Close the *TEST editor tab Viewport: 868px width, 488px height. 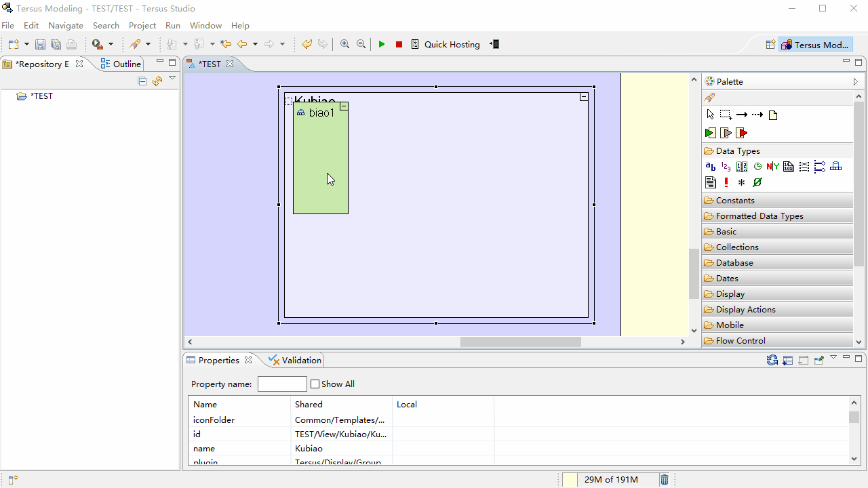coord(230,64)
